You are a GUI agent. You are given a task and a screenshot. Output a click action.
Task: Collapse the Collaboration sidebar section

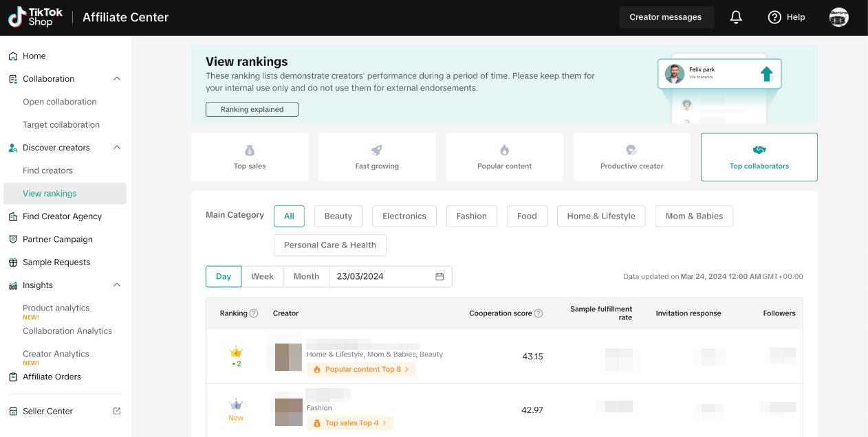click(x=117, y=79)
